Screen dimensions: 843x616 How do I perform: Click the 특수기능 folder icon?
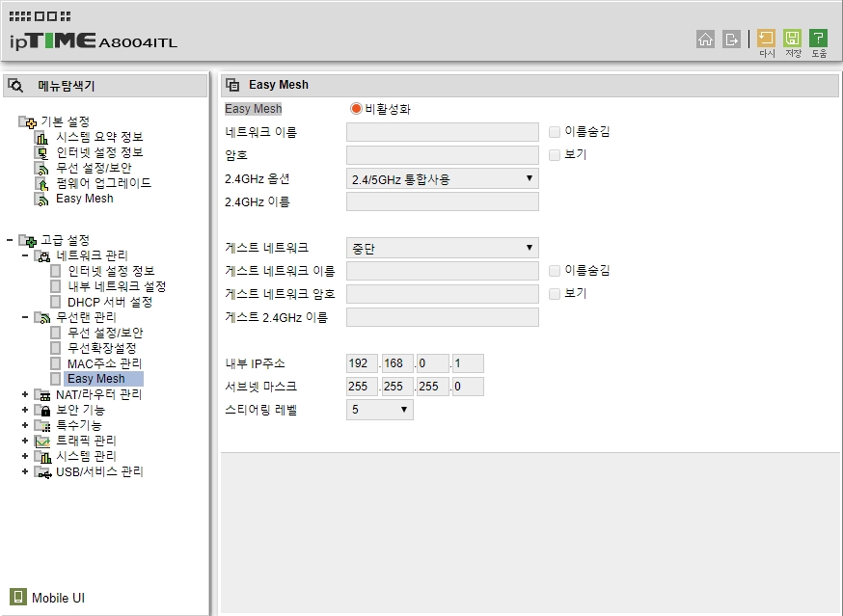tap(42, 426)
